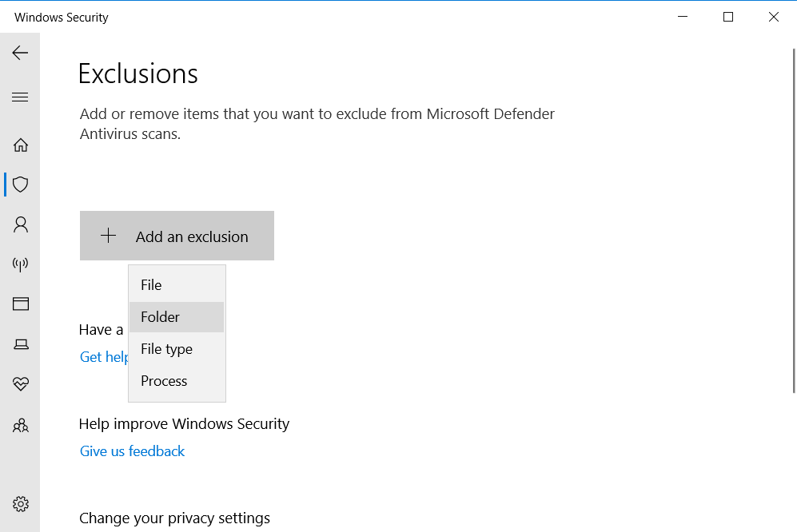The height and width of the screenshot is (532, 797).
Task: Open App & browser control icon
Action: pyautogui.click(x=21, y=304)
